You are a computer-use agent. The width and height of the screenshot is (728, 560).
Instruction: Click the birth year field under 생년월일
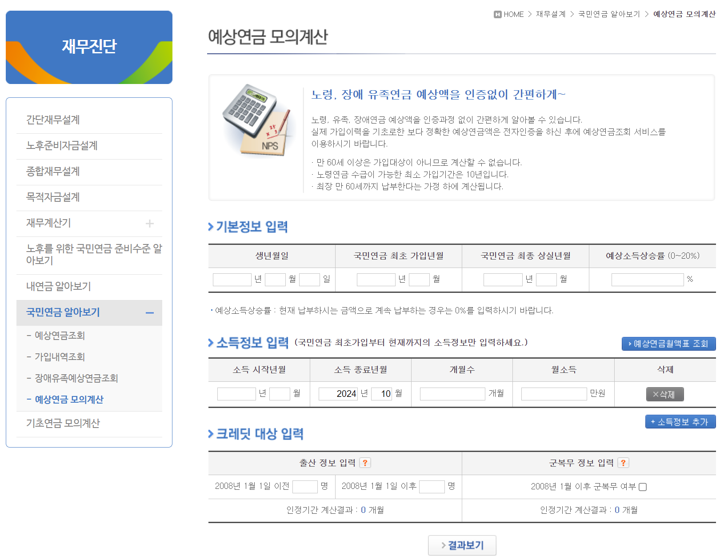[232, 279]
